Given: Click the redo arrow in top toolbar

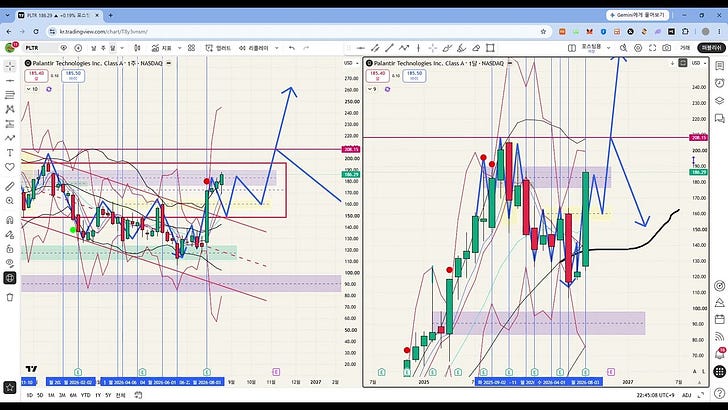Looking at the screenshot, I should click(306, 48).
